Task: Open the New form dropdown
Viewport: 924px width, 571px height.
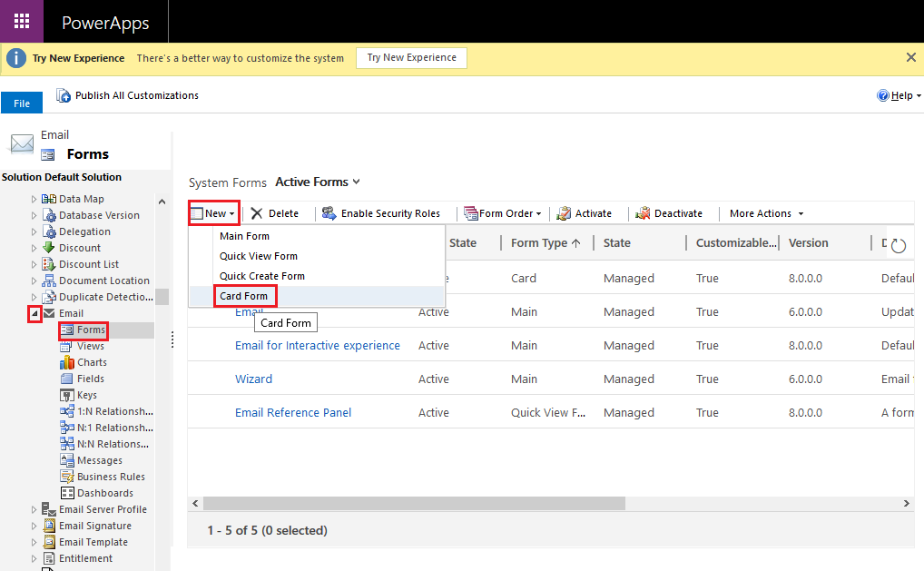Action: (x=214, y=213)
